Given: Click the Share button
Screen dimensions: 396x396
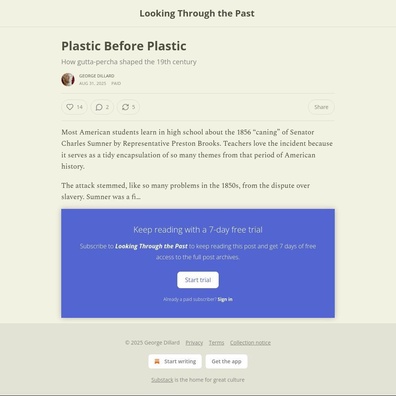Looking at the screenshot, I should 321,107.
